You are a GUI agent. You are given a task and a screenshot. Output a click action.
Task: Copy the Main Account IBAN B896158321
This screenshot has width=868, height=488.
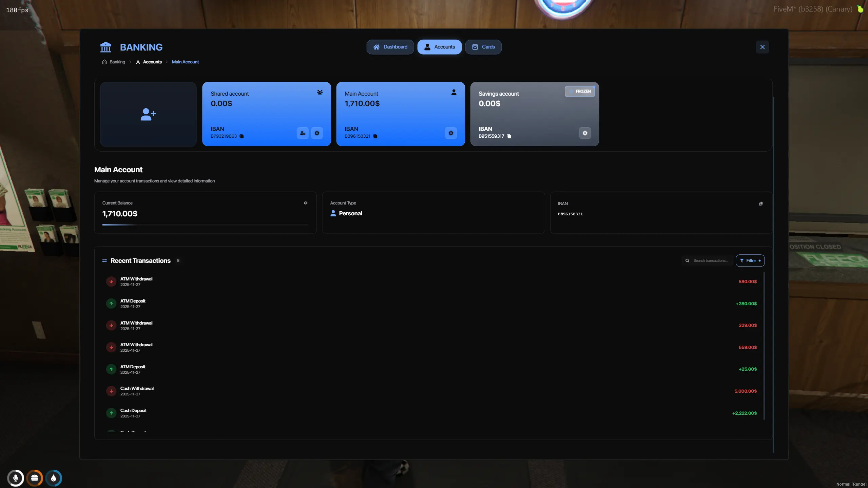[x=375, y=136]
